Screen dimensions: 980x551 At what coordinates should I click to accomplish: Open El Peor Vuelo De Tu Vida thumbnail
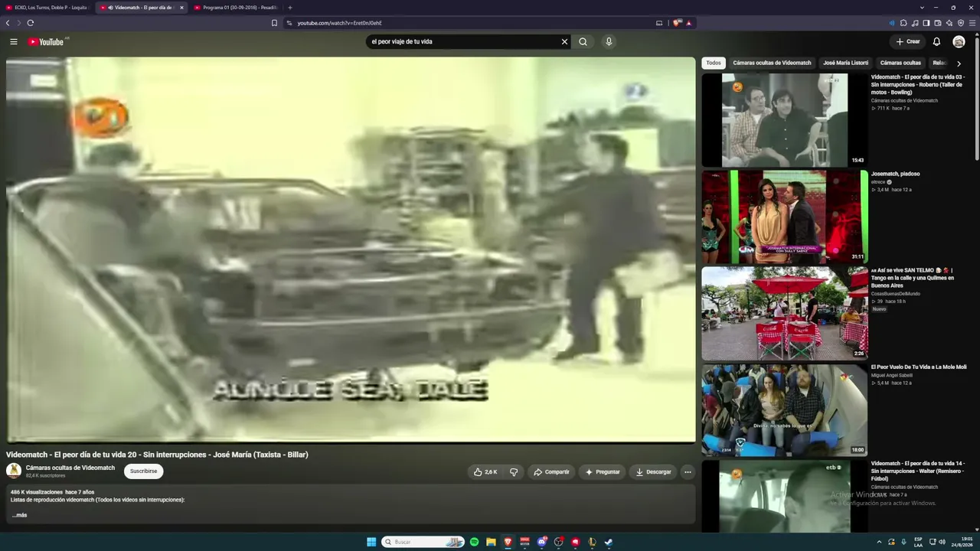[x=785, y=410]
